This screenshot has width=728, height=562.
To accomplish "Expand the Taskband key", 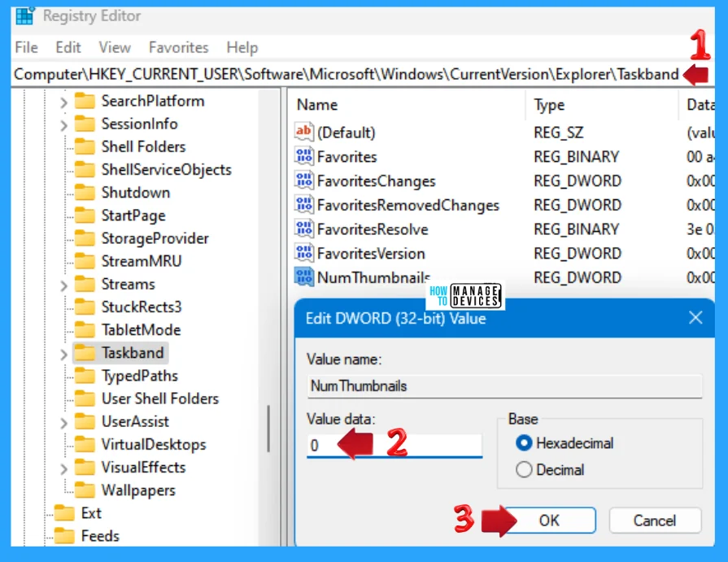I will coord(63,354).
